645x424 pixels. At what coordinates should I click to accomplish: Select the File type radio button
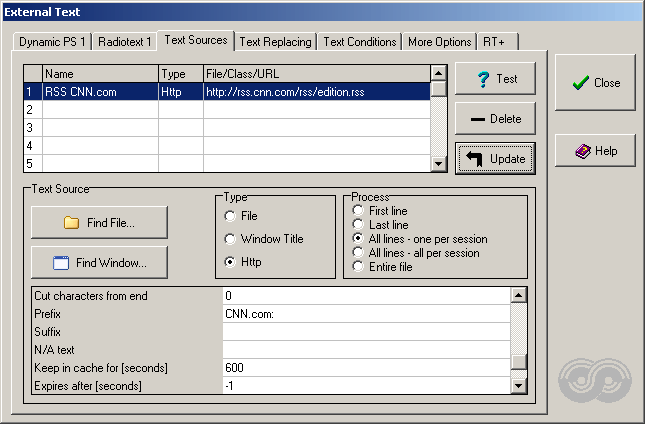pyautogui.click(x=231, y=216)
